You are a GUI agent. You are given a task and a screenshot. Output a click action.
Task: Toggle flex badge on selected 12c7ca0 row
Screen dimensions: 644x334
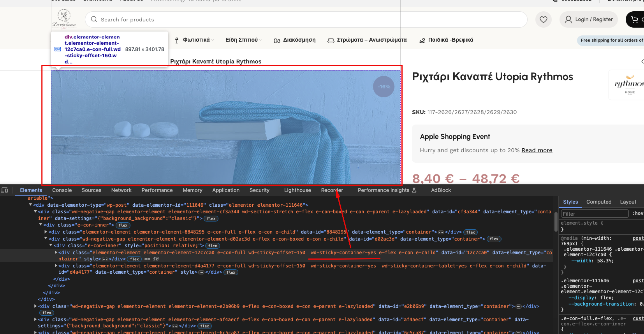tap(135, 259)
